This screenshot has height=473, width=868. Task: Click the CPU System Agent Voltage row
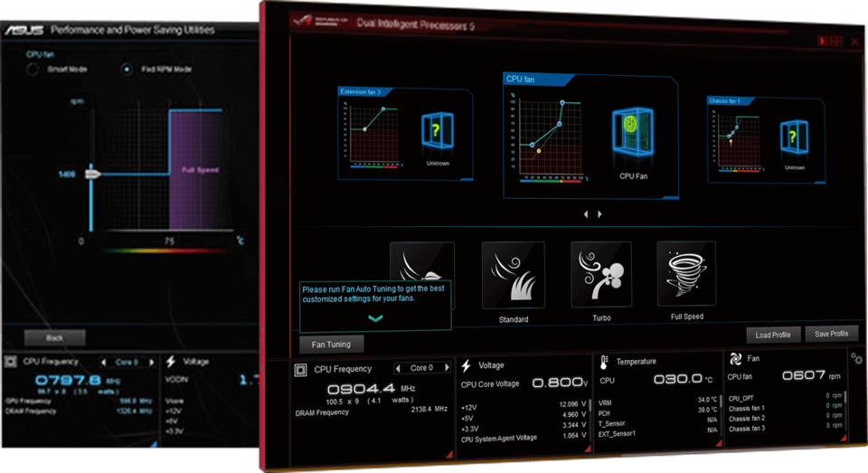click(523, 437)
